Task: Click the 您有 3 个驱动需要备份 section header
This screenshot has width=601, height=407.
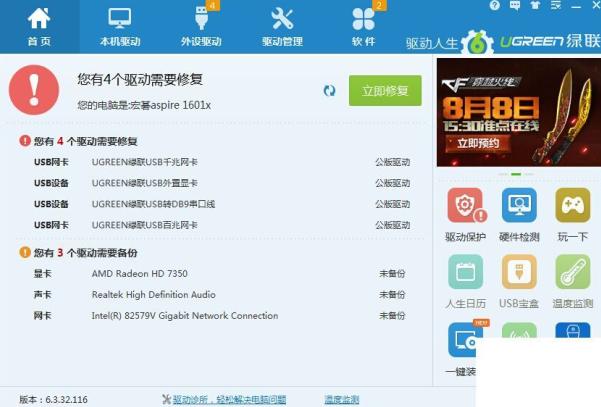Action: 79,253
